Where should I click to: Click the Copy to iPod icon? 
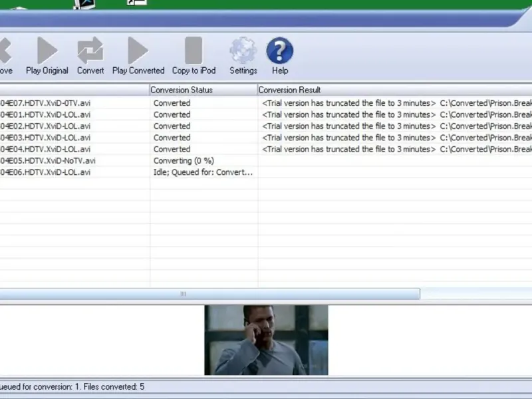pyautogui.click(x=194, y=51)
